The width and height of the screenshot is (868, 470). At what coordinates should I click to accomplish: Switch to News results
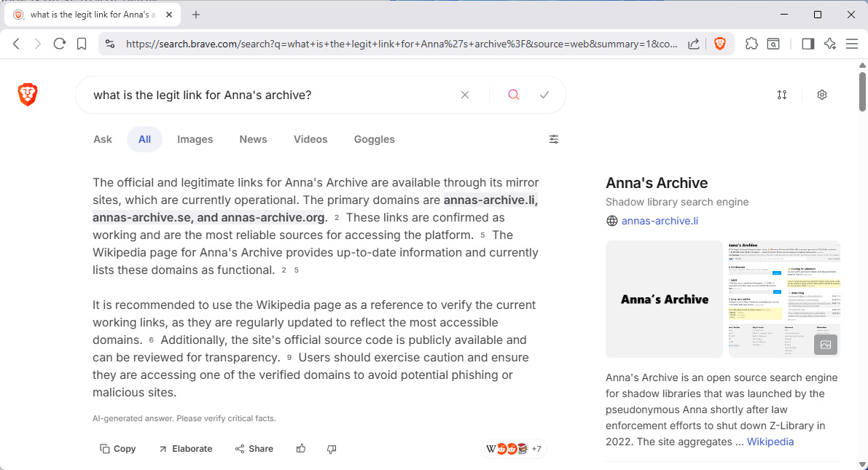[253, 139]
